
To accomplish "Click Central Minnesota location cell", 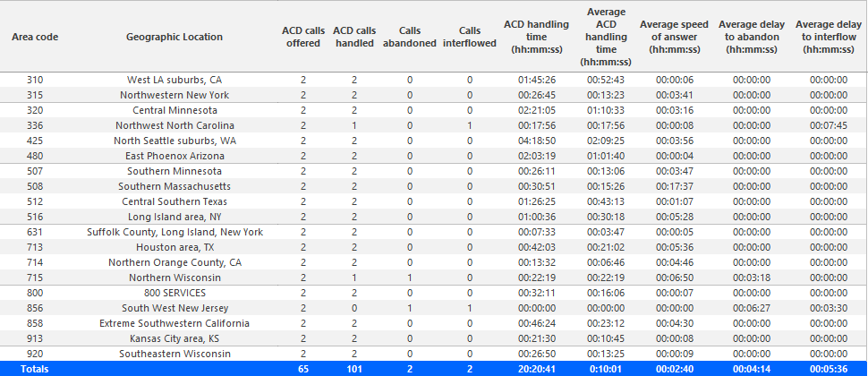I will pyautogui.click(x=174, y=110).
